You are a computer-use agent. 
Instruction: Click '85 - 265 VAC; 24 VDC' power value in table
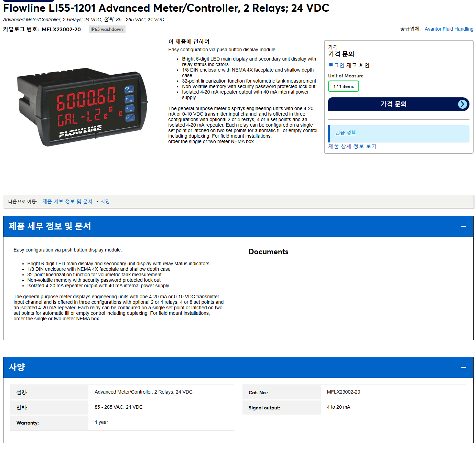[x=119, y=407]
